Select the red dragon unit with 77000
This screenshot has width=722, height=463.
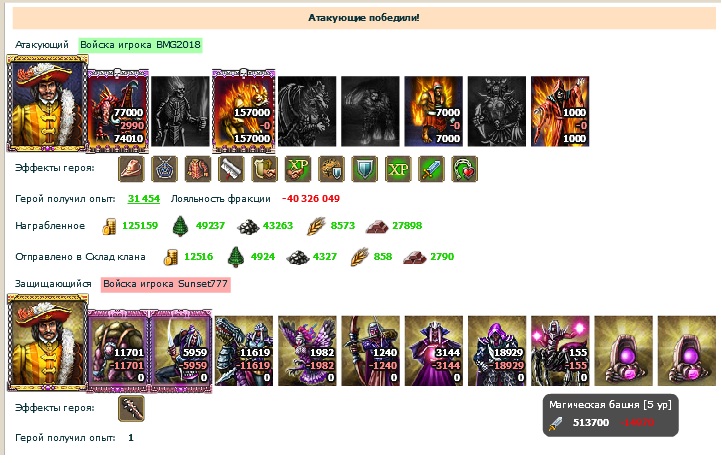pos(117,110)
